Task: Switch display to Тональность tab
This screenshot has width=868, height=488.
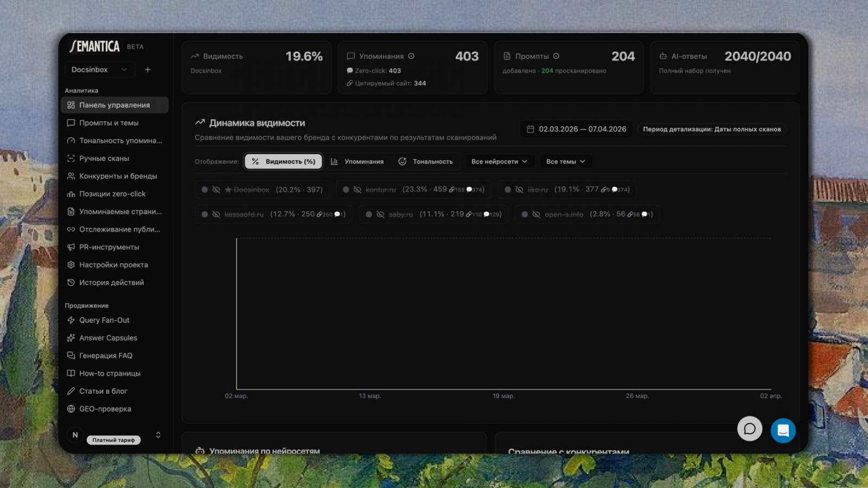Action: 425,162
